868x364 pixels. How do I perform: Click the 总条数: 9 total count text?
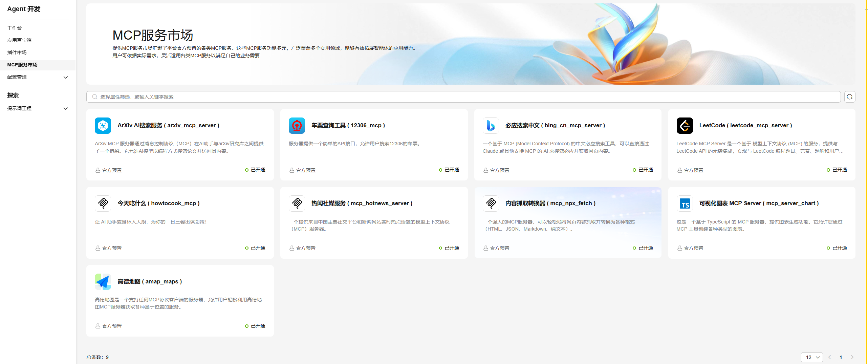pos(97,357)
